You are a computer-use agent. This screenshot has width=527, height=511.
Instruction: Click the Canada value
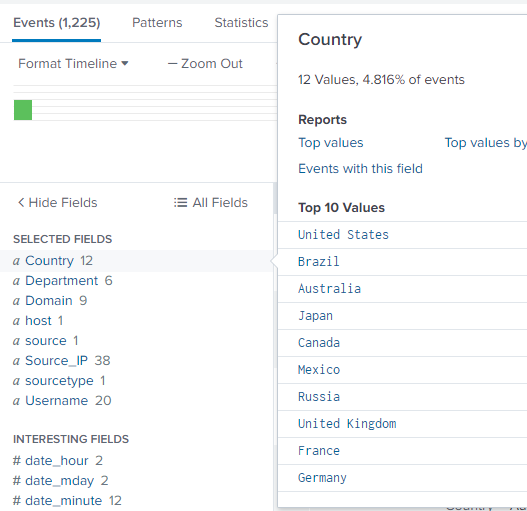[x=319, y=343]
